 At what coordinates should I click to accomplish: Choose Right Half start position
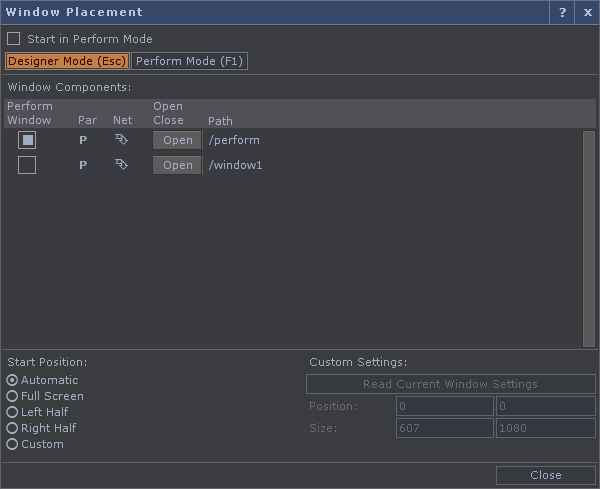[x=12, y=428]
